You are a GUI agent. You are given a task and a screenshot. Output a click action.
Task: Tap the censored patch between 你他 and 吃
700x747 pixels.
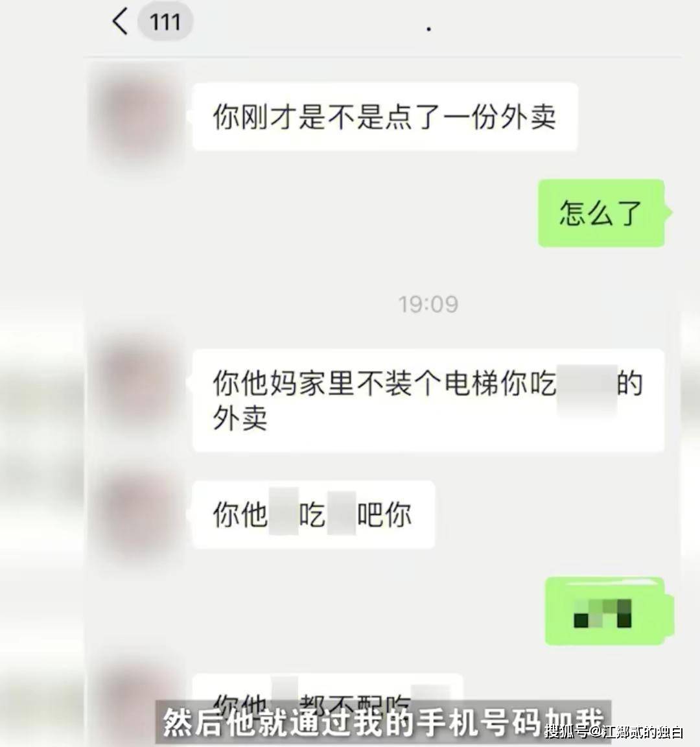coord(283,511)
